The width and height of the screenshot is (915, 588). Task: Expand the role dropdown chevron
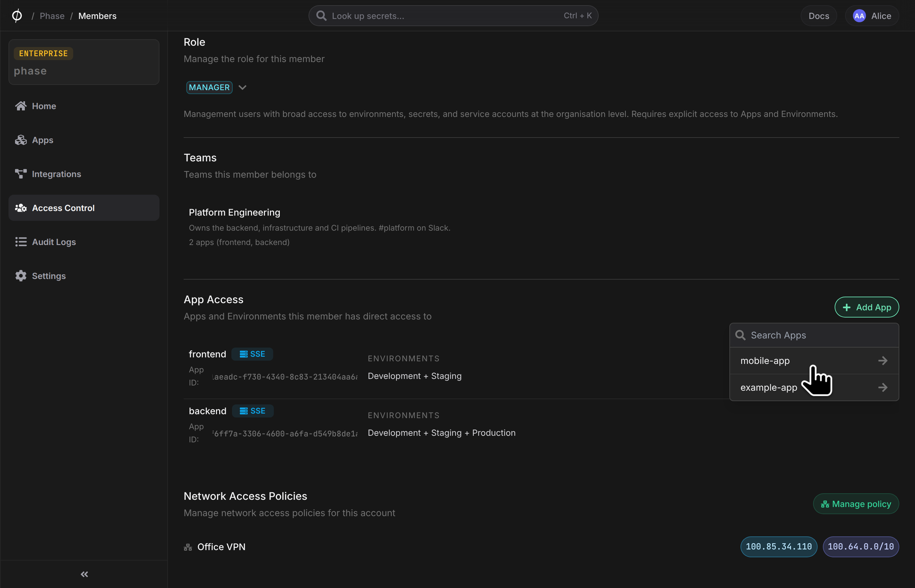click(x=242, y=88)
